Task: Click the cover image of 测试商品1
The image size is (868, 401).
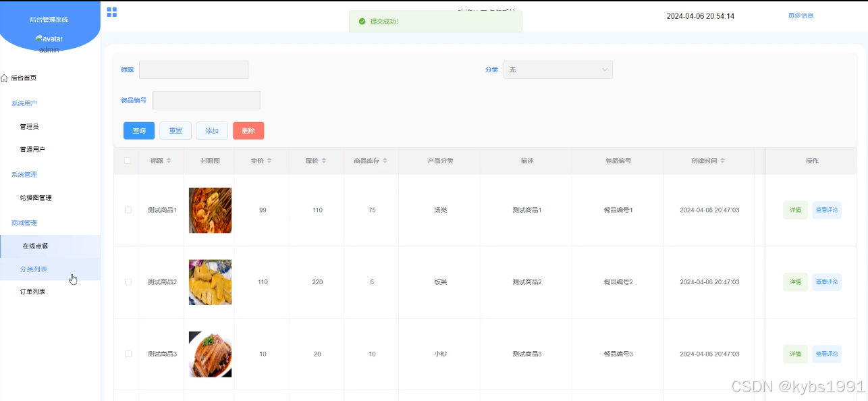Action: tap(210, 211)
